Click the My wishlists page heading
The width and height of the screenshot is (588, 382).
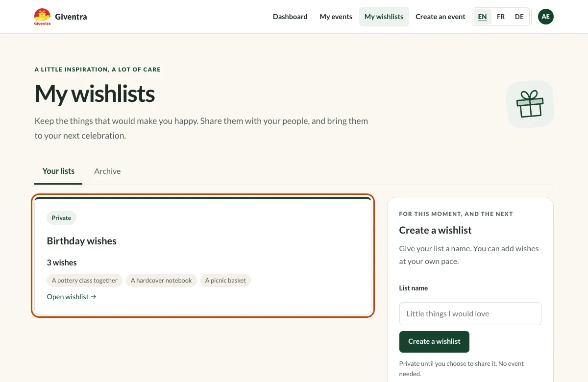coord(95,94)
